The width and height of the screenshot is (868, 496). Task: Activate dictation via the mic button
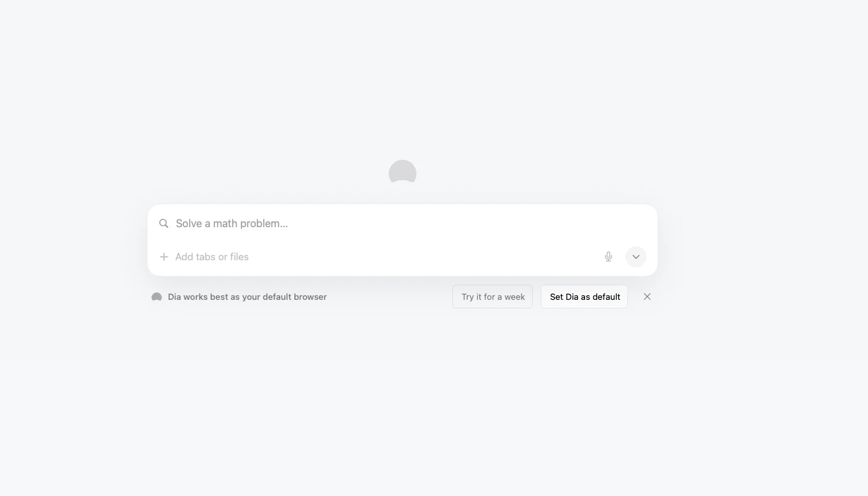tap(608, 257)
